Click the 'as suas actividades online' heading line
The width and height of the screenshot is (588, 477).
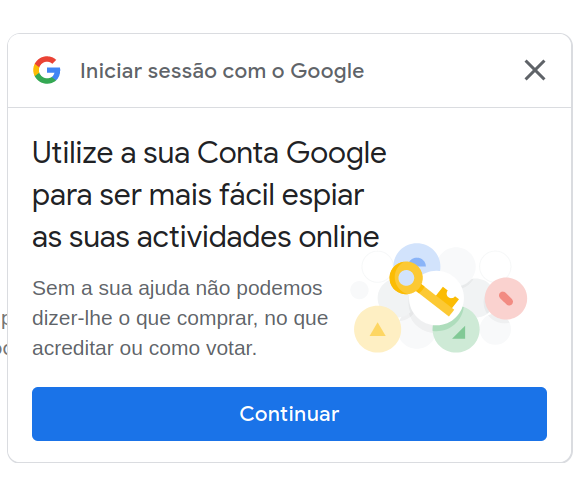tap(206, 237)
